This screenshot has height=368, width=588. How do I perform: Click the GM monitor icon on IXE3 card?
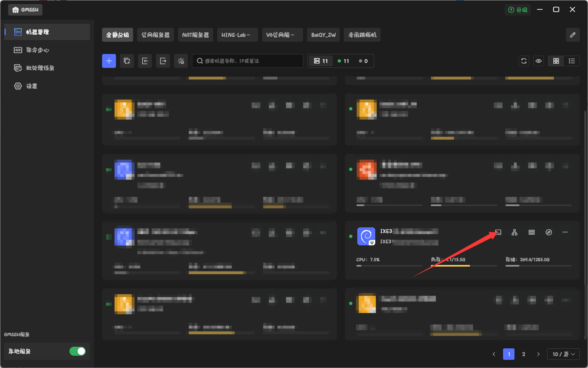[x=532, y=232]
